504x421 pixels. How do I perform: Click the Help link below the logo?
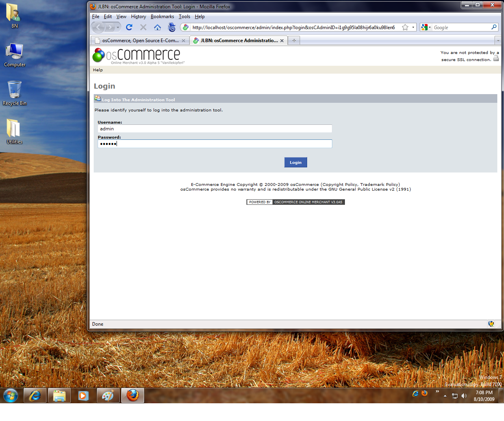click(98, 70)
